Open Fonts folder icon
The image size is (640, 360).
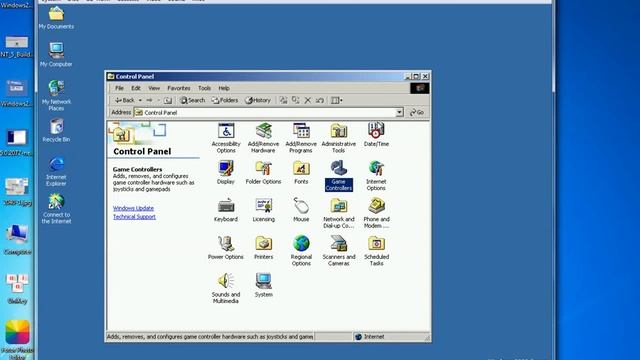301,172
